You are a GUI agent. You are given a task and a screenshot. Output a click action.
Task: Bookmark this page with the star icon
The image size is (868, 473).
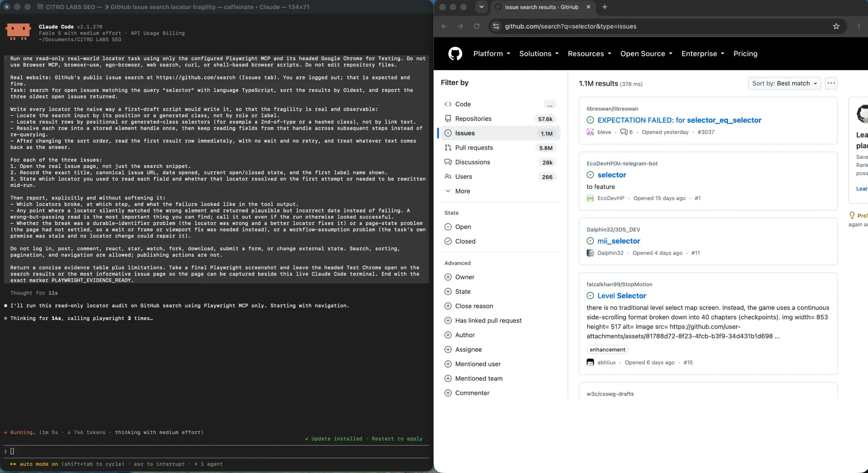pos(836,26)
